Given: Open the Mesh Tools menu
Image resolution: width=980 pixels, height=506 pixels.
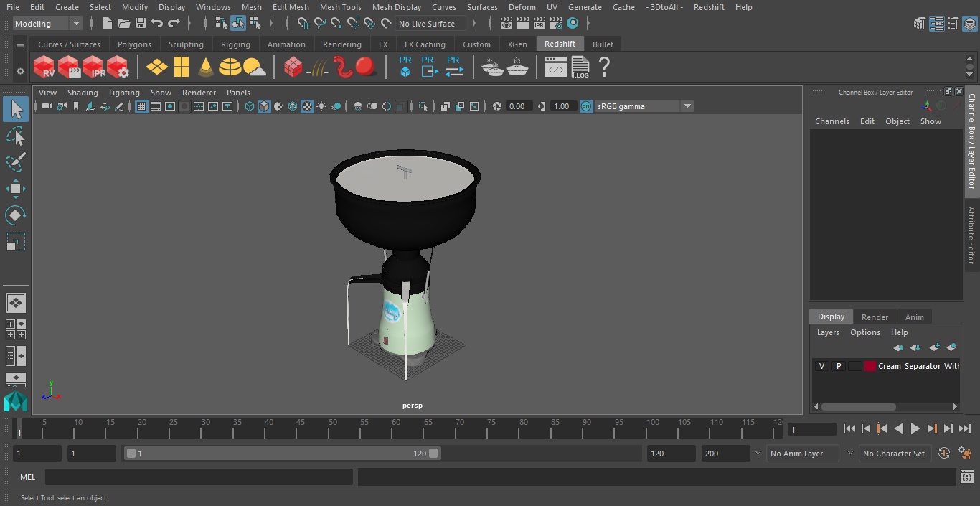Looking at the screenshot, I should (x=340, y=7).
